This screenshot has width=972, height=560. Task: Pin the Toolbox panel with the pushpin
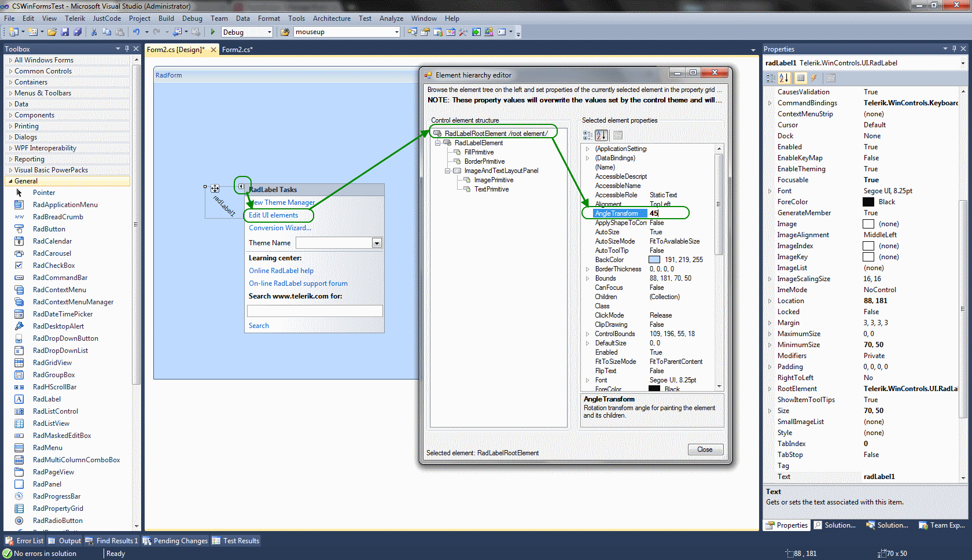click(127, 49)
